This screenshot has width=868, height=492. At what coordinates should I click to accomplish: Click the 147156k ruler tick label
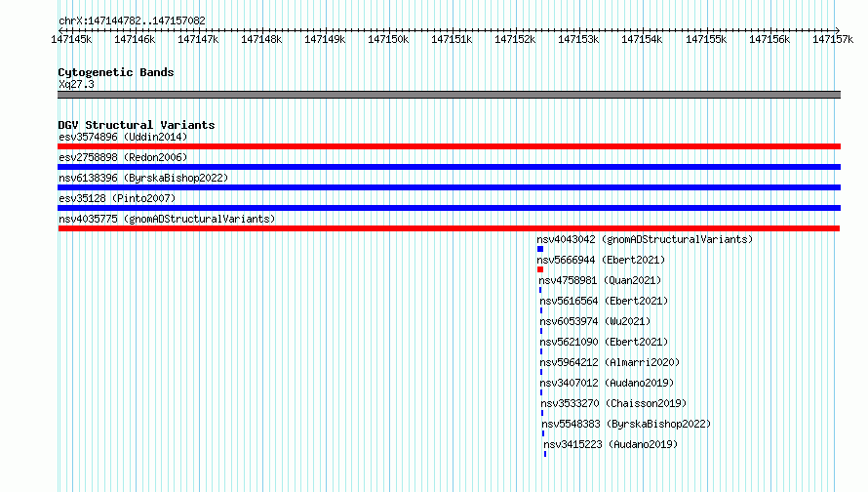coord(769,39)
